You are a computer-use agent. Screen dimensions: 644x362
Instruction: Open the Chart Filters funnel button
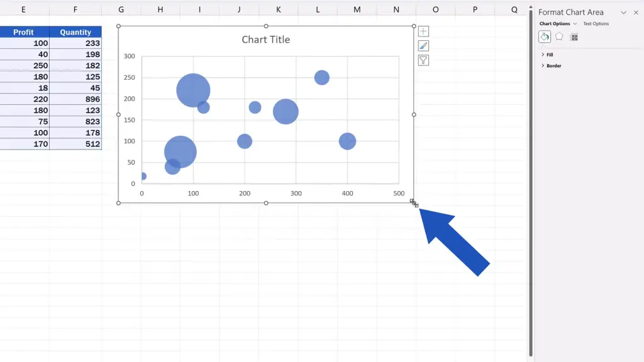pyautogui.click(x=423, y=60)
